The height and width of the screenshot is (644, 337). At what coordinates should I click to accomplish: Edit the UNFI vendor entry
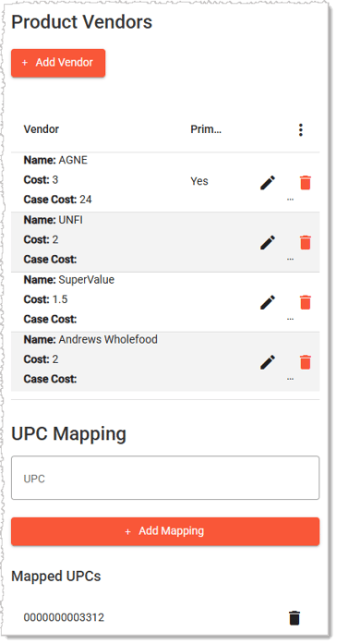pos(268,242)
